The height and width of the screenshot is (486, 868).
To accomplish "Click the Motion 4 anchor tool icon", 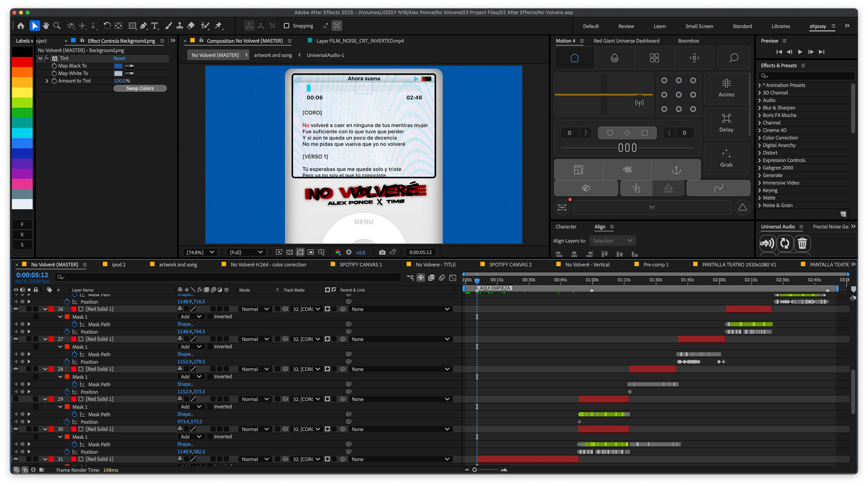I will [676, 170].
